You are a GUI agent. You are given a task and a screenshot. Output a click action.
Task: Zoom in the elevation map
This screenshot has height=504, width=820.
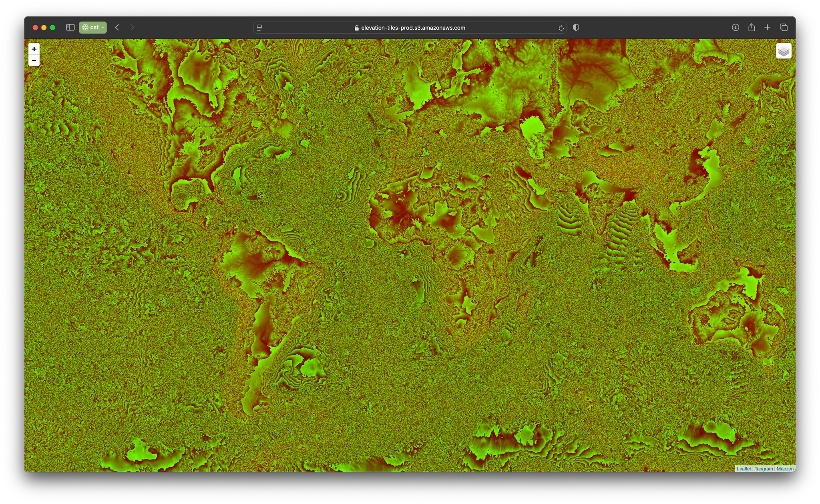[x=34, y=49]
